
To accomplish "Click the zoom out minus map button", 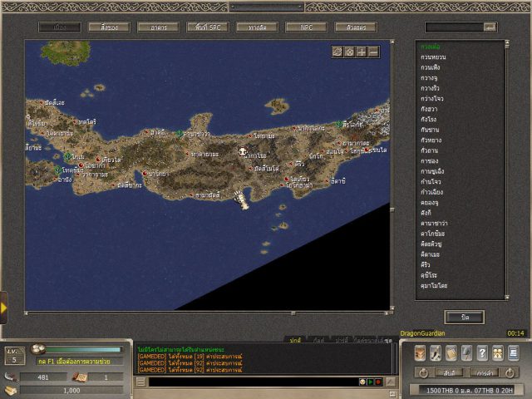I will coord(373,52).
